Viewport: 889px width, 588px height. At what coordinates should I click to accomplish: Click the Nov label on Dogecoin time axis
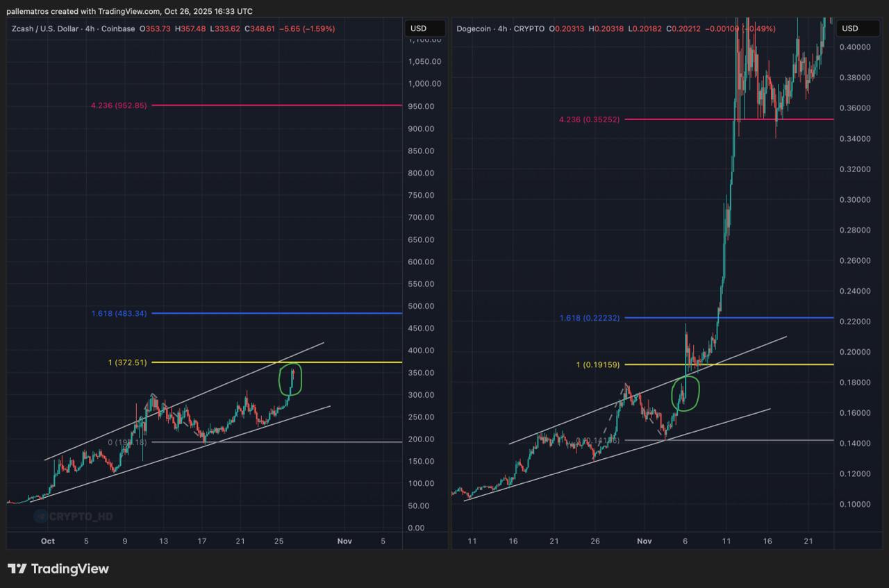click(645, 541)
